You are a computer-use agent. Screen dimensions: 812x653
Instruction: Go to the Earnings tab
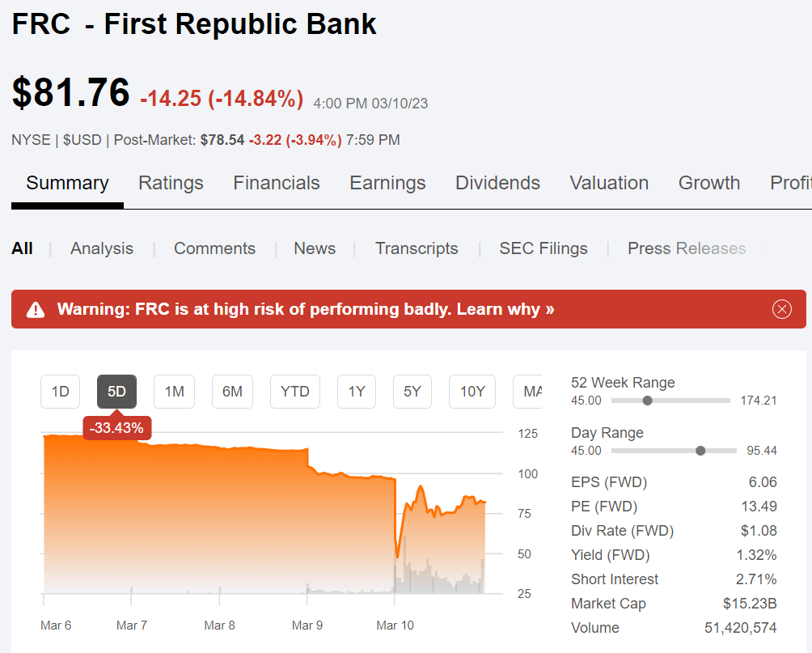[387, 183]
